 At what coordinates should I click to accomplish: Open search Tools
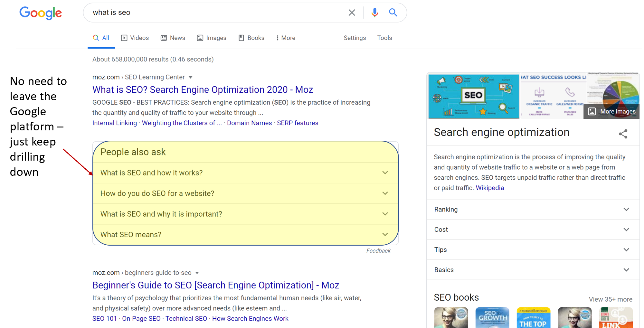(x=384, y=38)
